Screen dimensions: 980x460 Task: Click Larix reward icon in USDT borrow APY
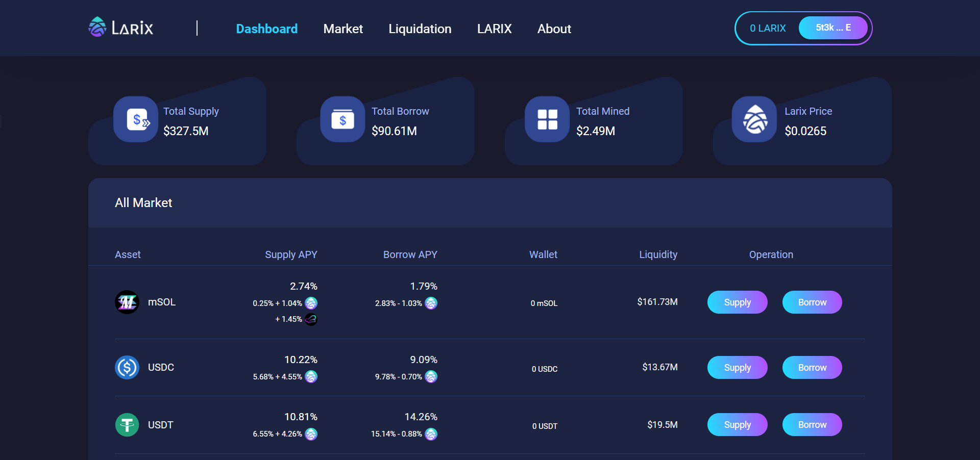pos(431,434)
